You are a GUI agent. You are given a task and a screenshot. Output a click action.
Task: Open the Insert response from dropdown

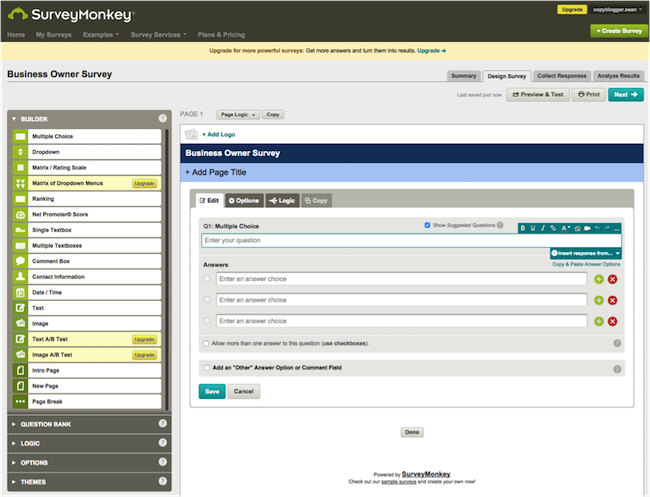[x=585, y=253]
